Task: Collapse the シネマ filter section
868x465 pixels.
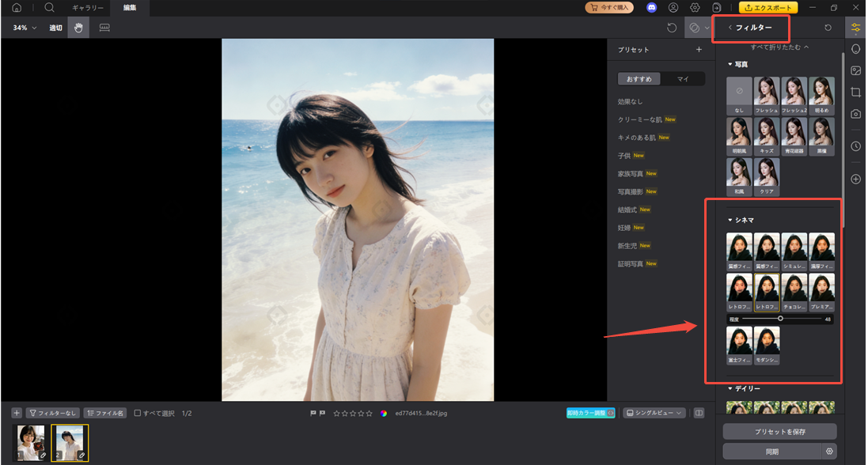Action: 730,220
